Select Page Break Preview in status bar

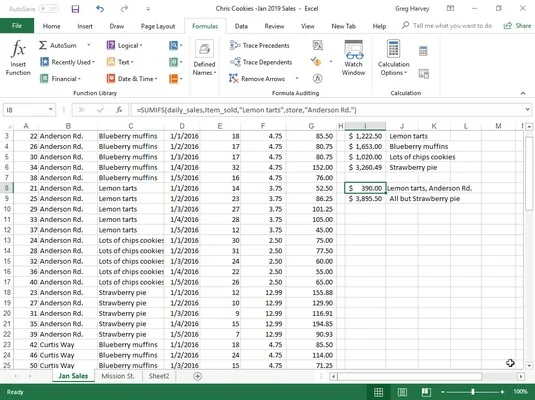[425, 392]
